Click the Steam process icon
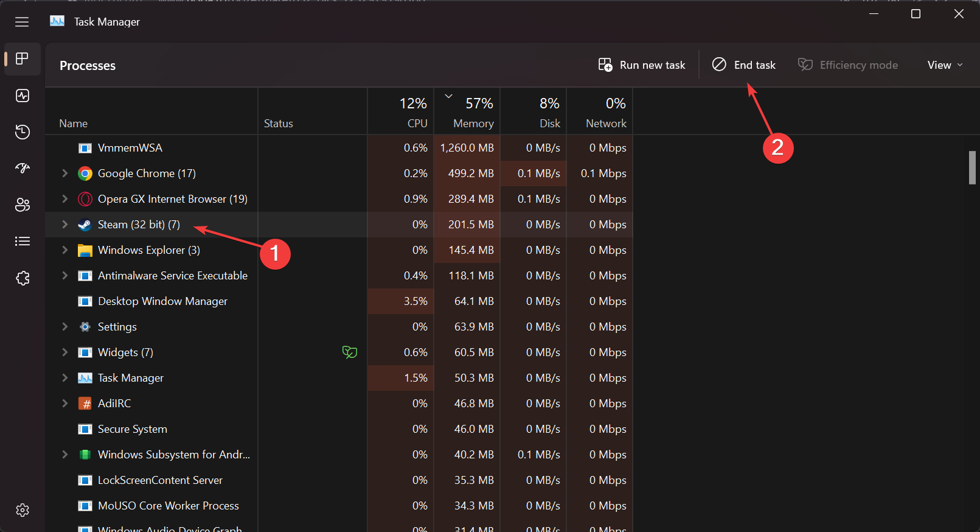Screen dimensions: 980x532 coord(85,225)
